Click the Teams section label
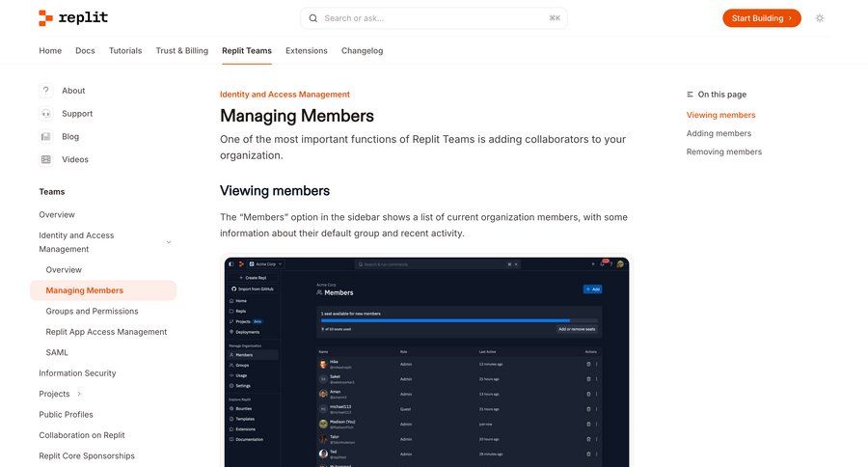This screenshot has height=467, width=868. point(52,192)
